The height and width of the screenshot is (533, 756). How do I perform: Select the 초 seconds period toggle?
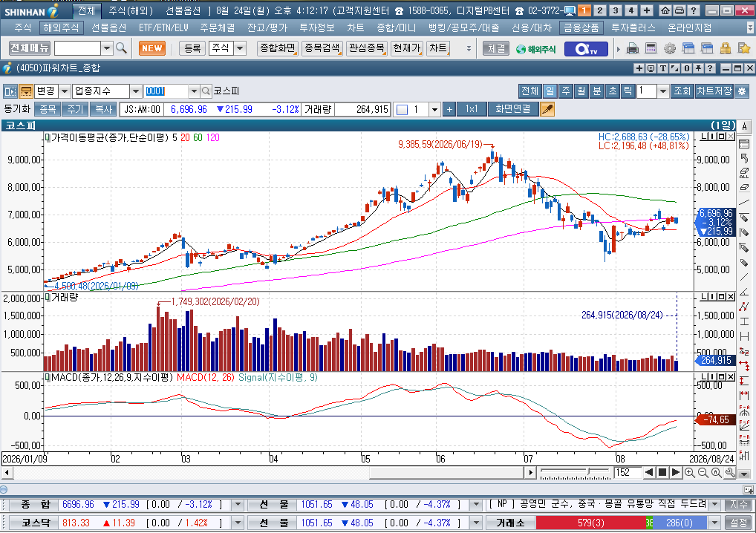(x=613, y=91)
